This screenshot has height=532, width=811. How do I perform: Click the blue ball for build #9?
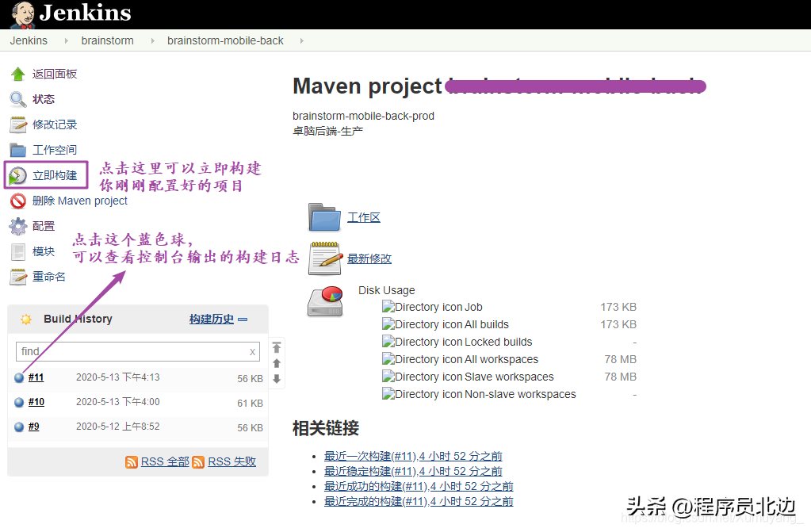click(19, 427)
